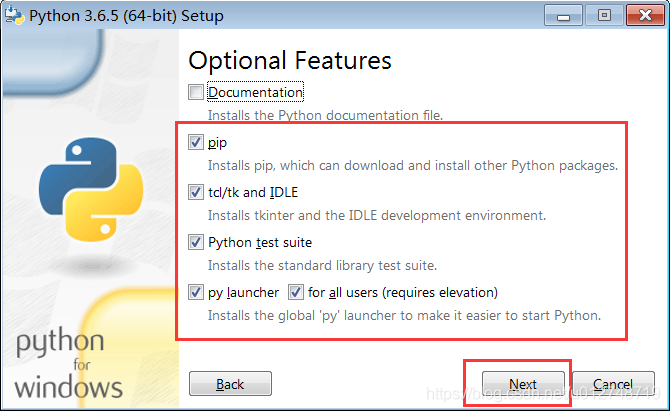Click the Next button
The height and width of the screenshot is (412, 670).
[523, 384]
